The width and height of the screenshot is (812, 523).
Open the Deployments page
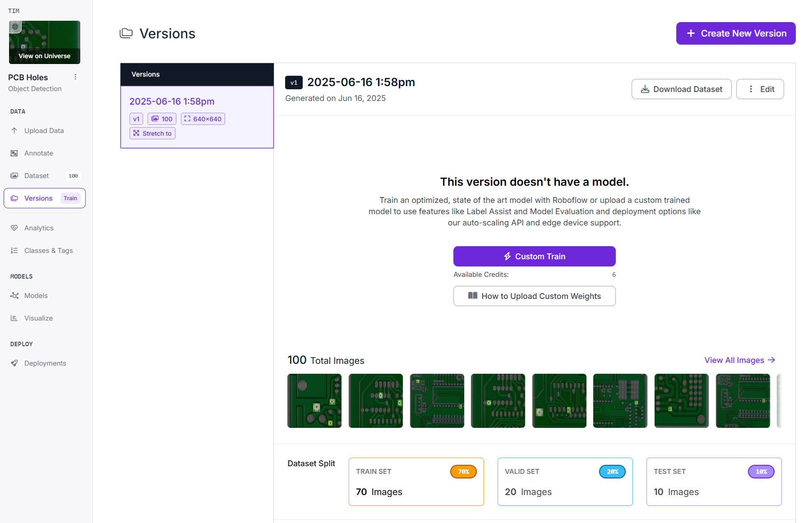pyautogui.click(x=45, y=363)
